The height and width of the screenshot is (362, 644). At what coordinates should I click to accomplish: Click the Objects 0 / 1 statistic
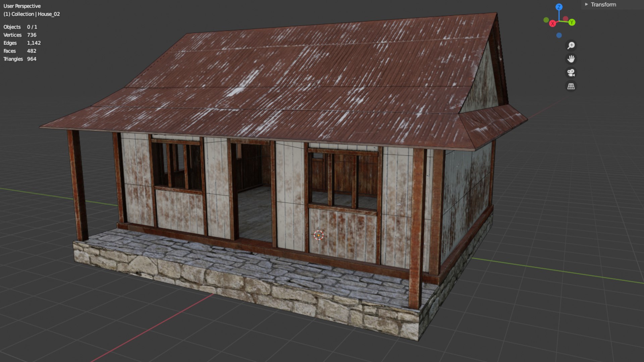coord(20,27)
